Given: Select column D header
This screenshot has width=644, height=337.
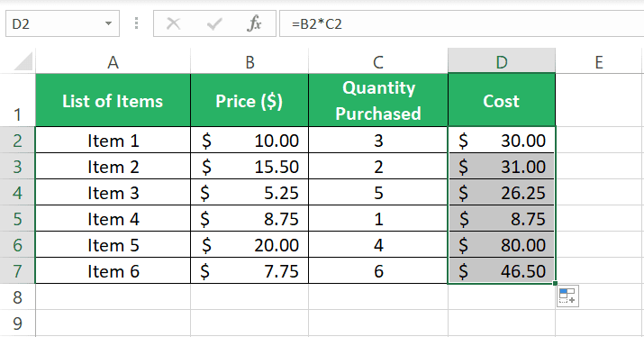Looking at the screenshot, I should [x=502, y=61].
